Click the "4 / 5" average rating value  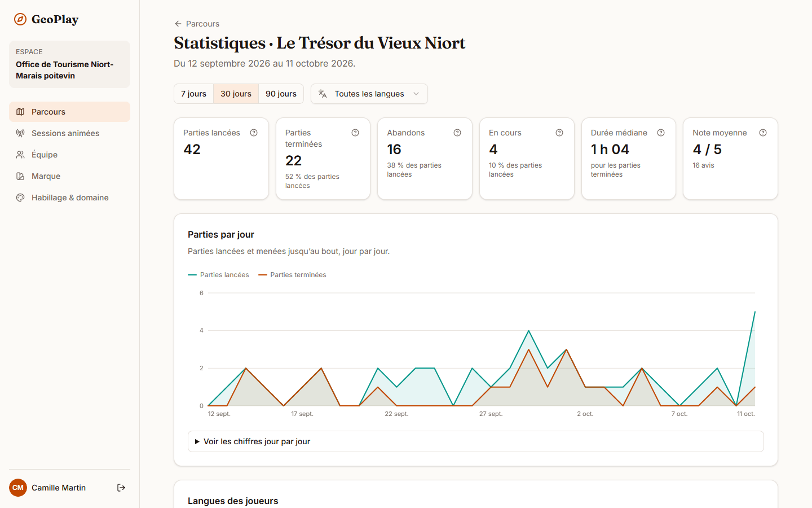pyautogui.click(x=707, y=149)
